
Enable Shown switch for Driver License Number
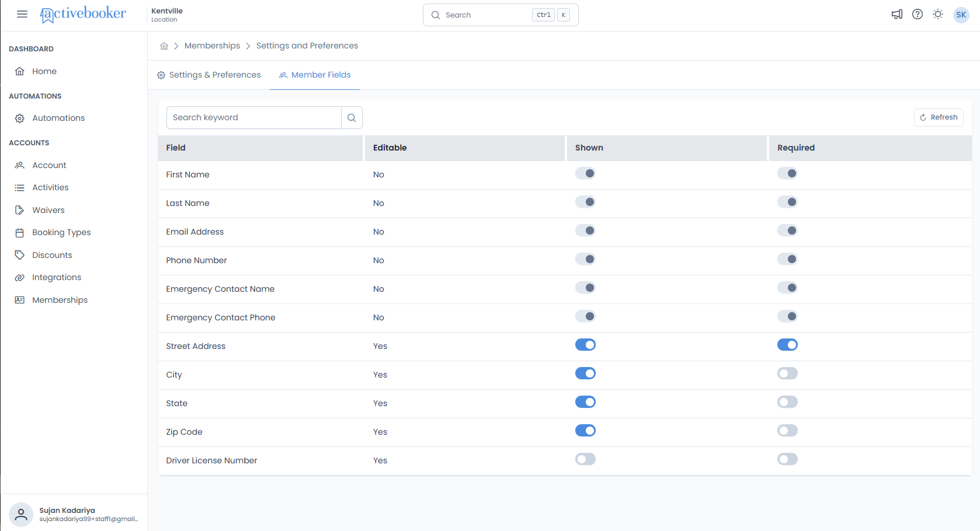585,459
